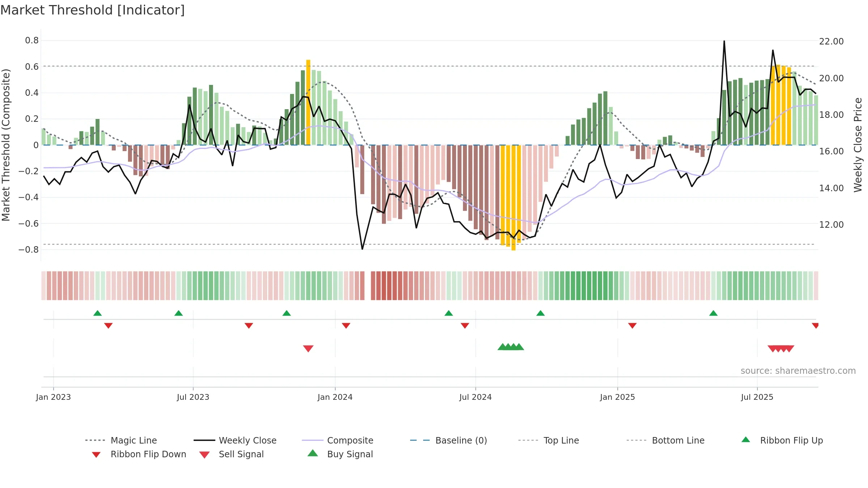868x488 pixels.
Task: Click the yellow peak bar near December 2023
Action: coord(308,102)
